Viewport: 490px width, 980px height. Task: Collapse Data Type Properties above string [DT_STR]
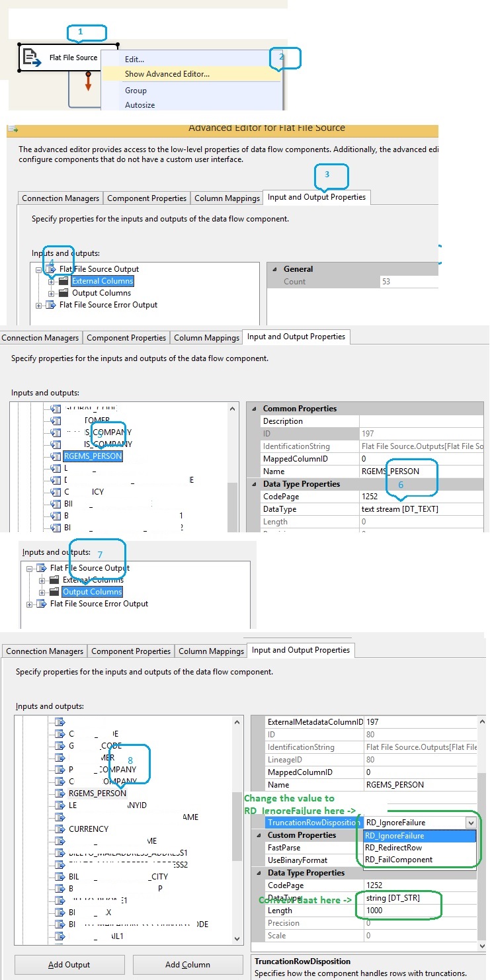[x=258, y=873]
